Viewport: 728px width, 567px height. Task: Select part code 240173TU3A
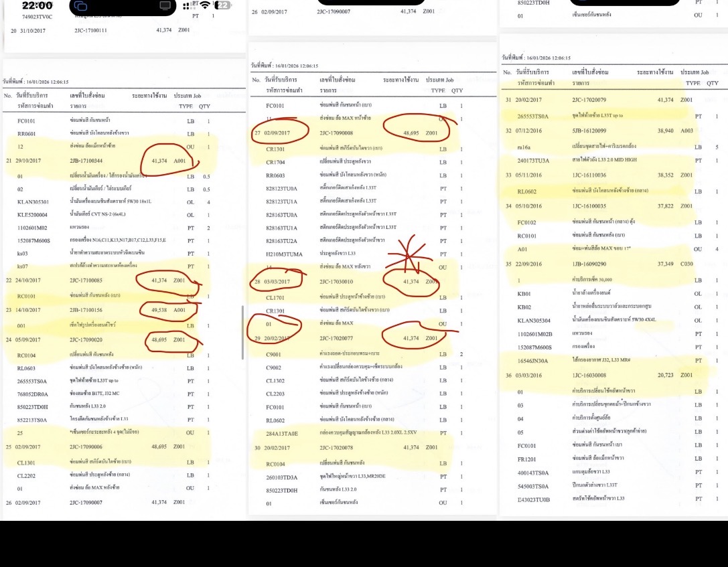click(533, 161)
